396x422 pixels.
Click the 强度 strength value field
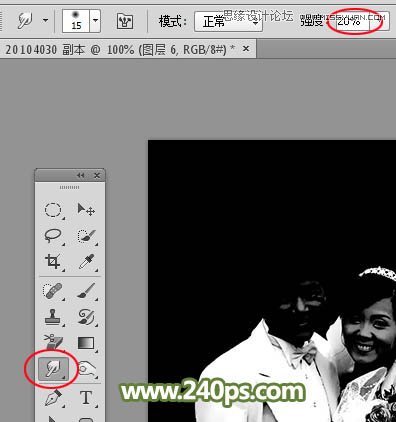(x=352, y=22)
